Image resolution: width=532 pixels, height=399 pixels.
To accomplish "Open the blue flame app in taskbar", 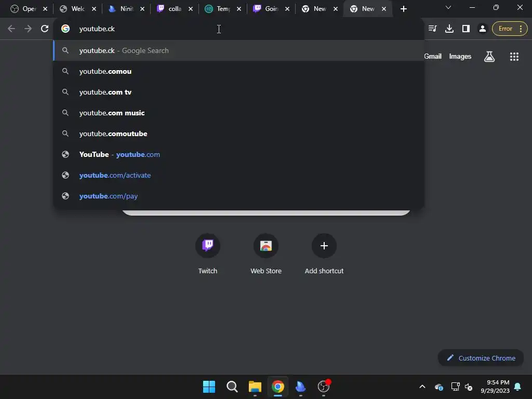I will click(301, 387).
